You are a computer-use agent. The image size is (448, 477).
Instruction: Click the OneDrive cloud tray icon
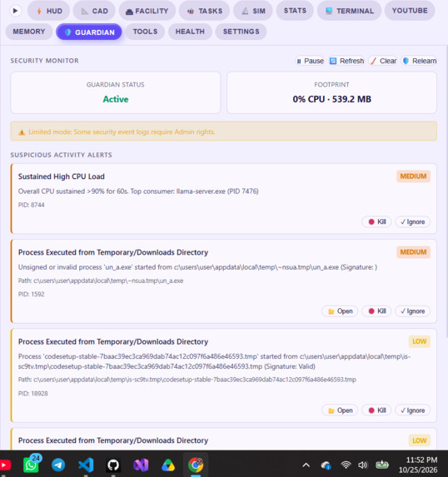(x=326, y=465)
